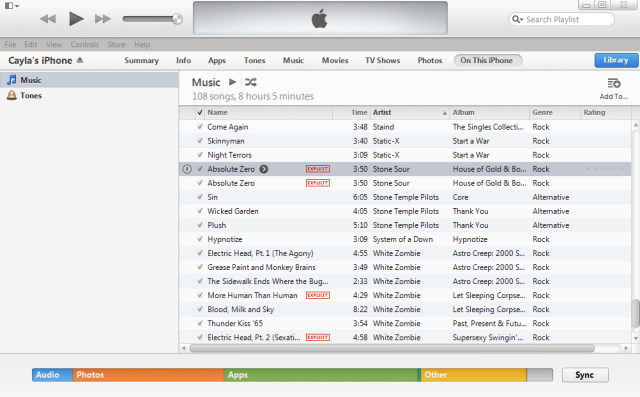The height and width of the screenshot is (397, 640).
Task: Open arrow menu beside selected Absolute Zero
Action: [x=264, y=169]
